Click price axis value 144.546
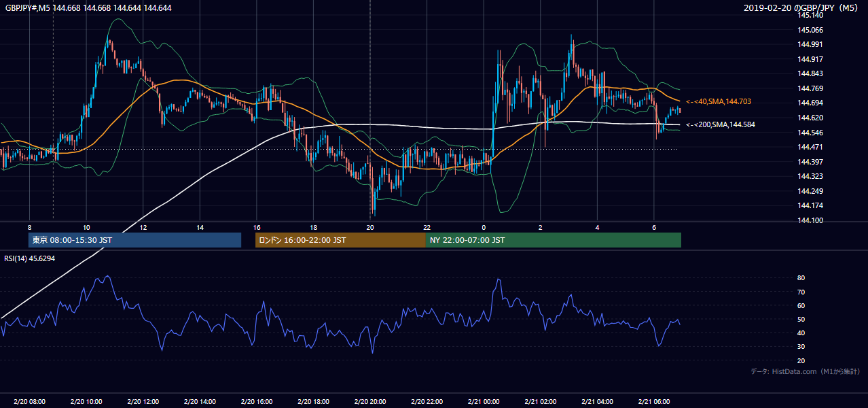This screenshot has width=868, height=408. click(x=810, y=132)
